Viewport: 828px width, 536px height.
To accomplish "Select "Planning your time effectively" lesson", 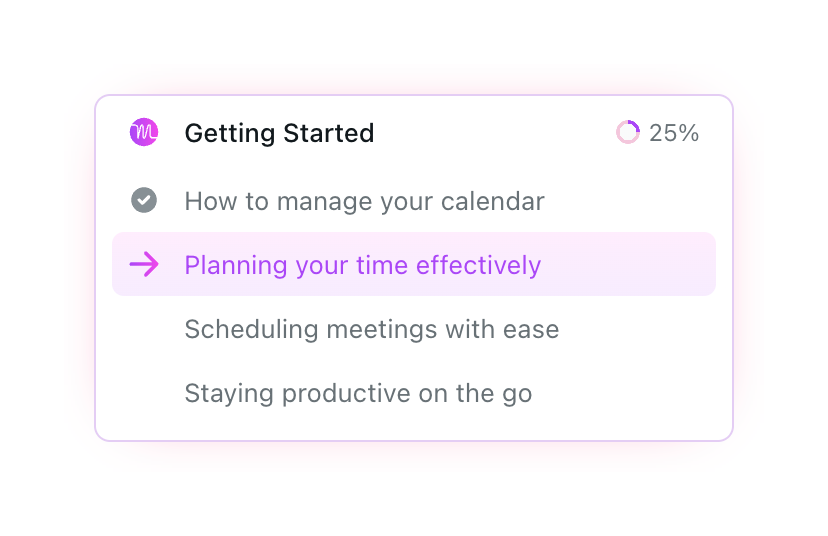I will (362, 265).
